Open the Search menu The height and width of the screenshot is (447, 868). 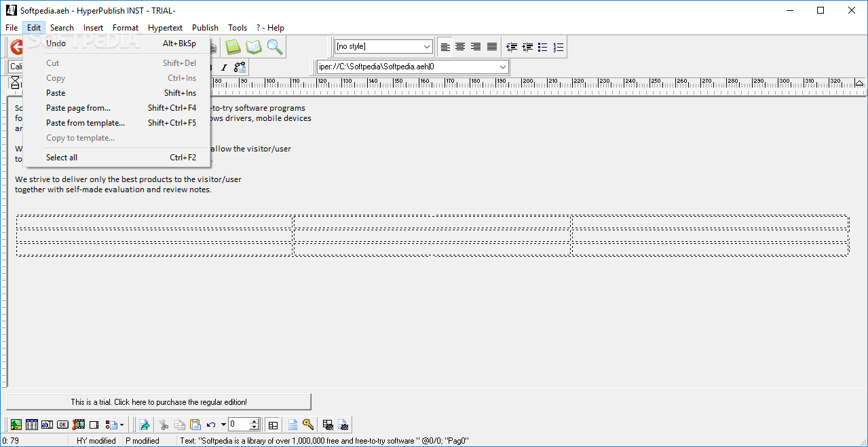click(62, 28)
